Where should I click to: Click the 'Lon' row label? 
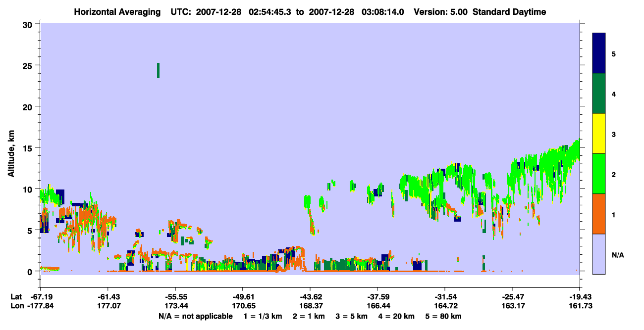[x=17, y=306]
